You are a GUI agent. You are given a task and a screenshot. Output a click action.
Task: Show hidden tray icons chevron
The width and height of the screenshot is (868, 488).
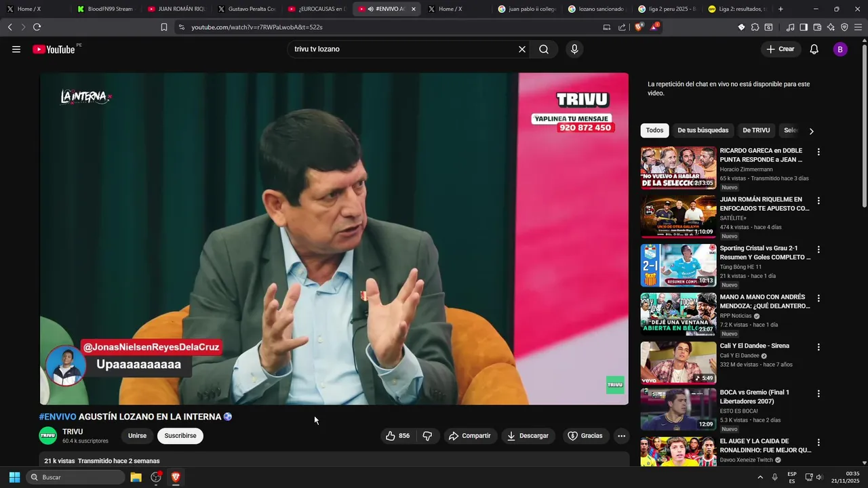click(x=759, y=477)
